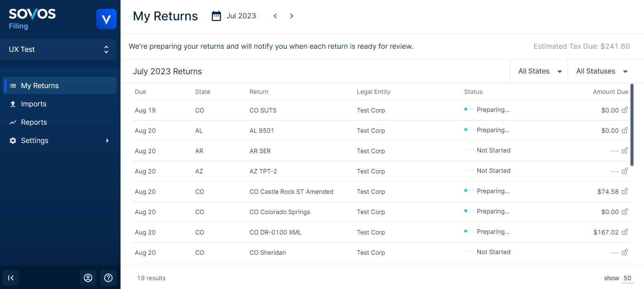Open the user account profile icon
644x289 pixels.
88,278
